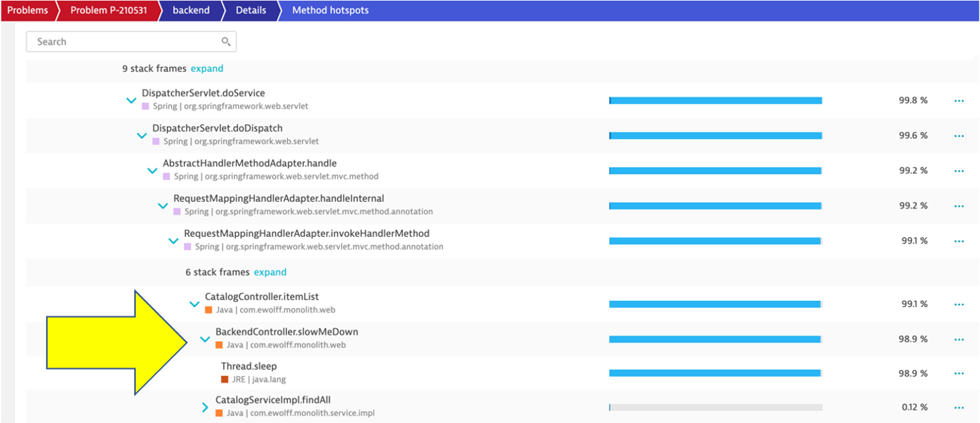
Task: Expand the 6 hidden stack frames
Action: pos(270,272)
